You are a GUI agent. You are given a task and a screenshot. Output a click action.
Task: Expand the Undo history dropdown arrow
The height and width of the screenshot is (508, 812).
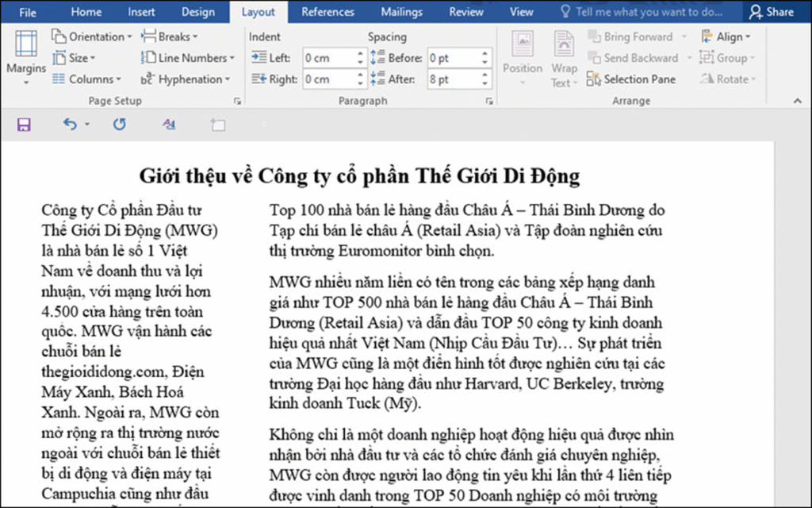pyautogui.click(x=87, y=125)
